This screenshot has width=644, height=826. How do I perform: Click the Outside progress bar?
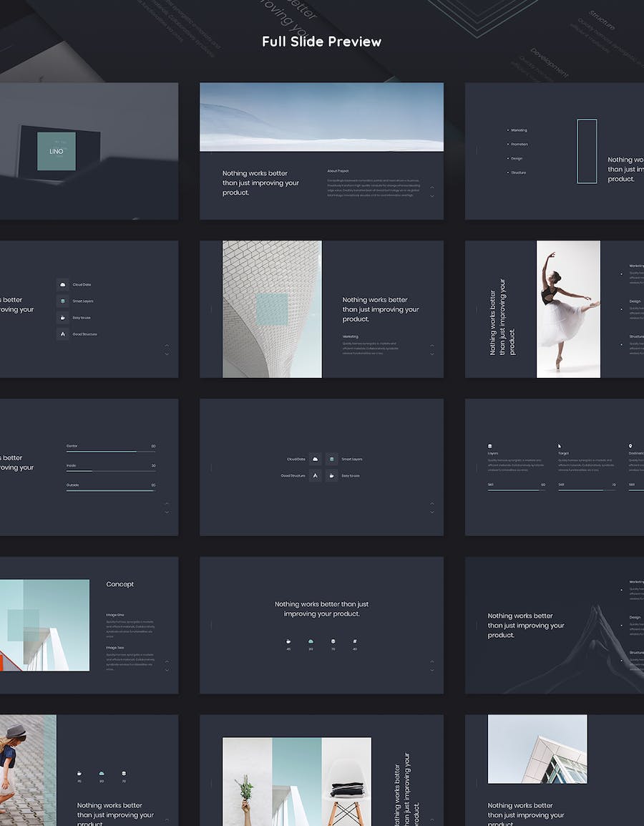tap(111, 490)
